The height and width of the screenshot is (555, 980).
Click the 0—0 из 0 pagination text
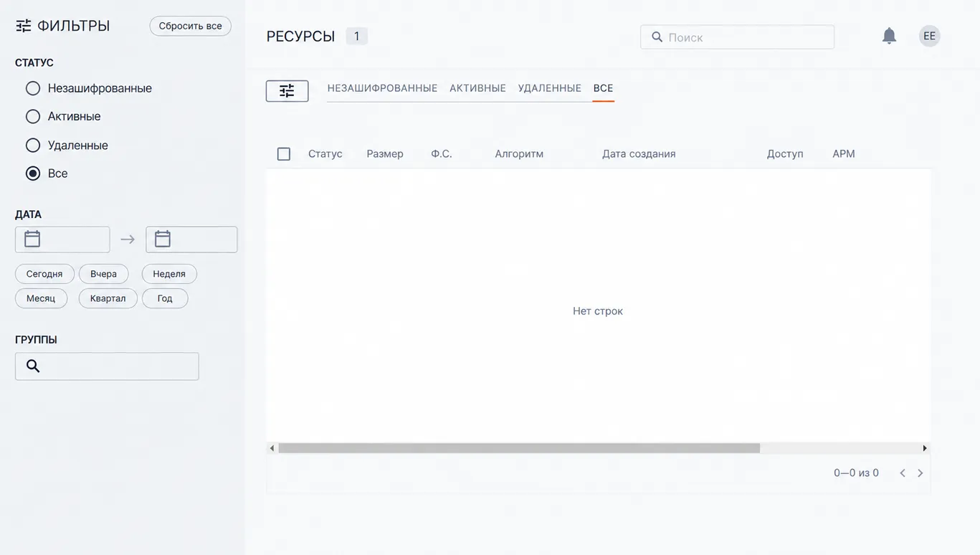(856, 473)
